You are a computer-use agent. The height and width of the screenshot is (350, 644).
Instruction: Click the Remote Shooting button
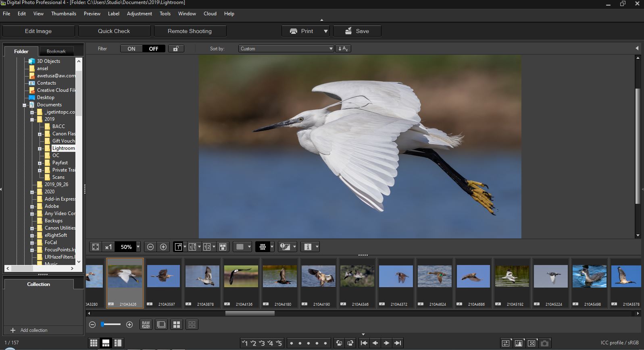coord(190,31)
